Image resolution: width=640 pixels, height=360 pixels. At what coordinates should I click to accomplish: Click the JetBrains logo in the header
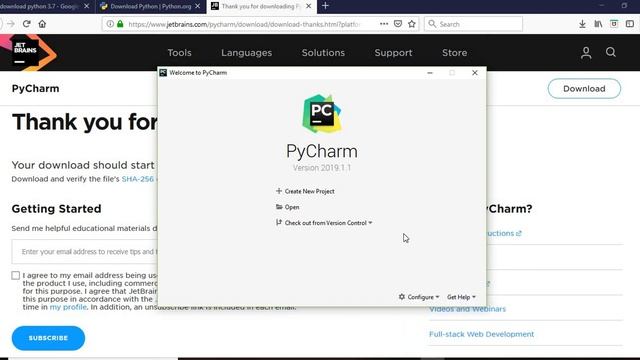click(27, 52)
